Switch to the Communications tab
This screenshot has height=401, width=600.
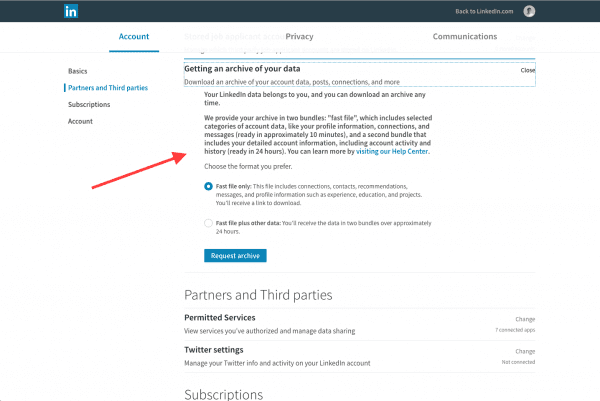point(465,36)
